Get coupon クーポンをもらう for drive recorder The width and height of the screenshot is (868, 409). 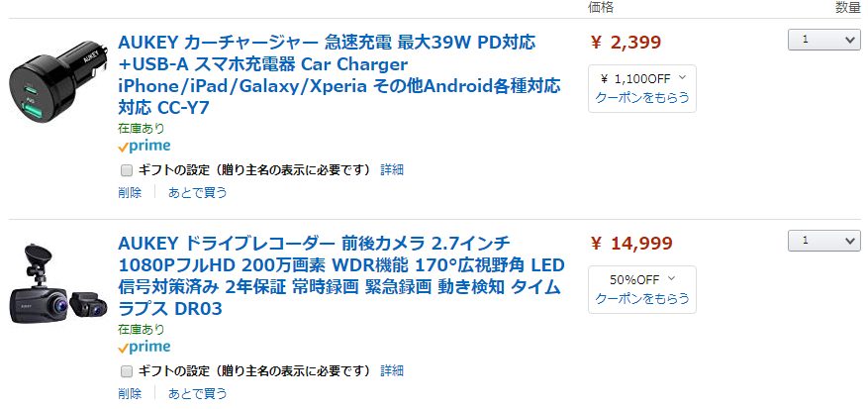[642, 299]
